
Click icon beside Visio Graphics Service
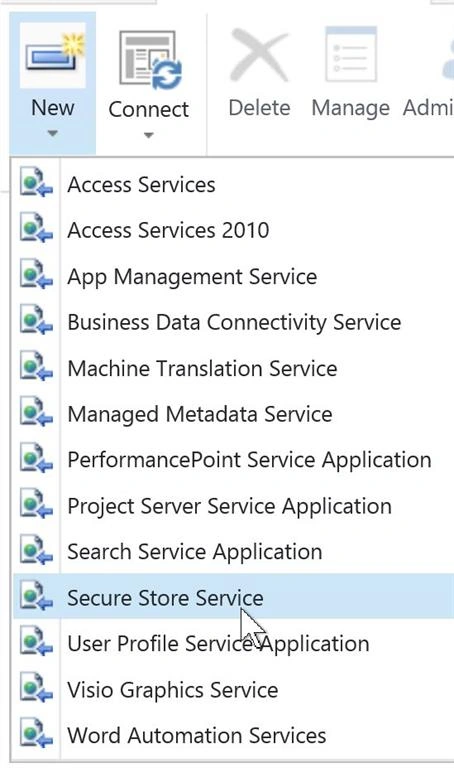point(36,689)
